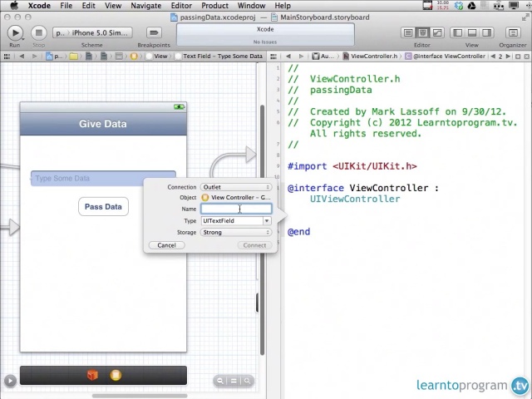This screenshot has height=399, width=532.
Task: Click the #import <UIKit/UIKit.h> code line
Action: click(352, 166)
